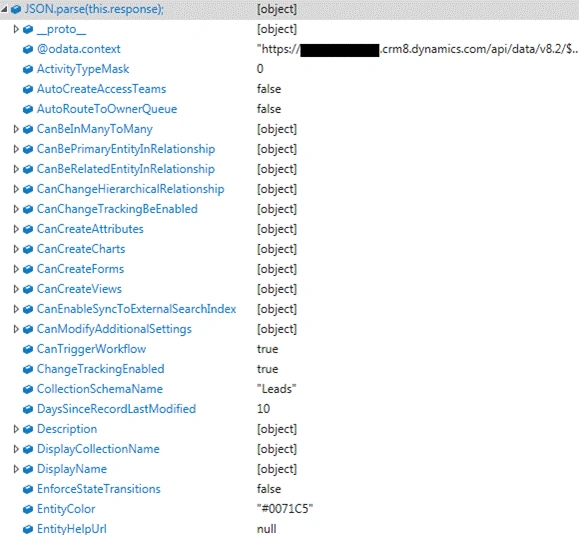The height and width of the screenshot is (535, 579).
Task: Click the cube icon beside __proto__
Action: (x=28, y=29)
